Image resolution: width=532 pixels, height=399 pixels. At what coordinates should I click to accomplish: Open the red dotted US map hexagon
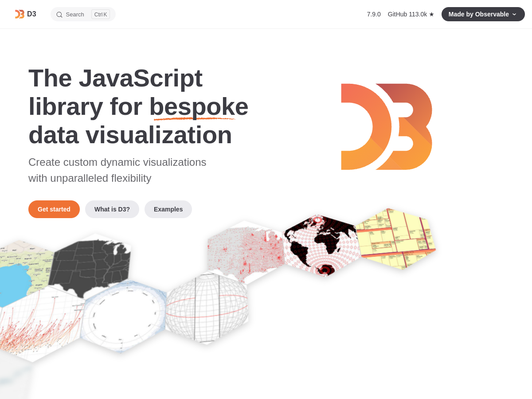coord(245,252)
